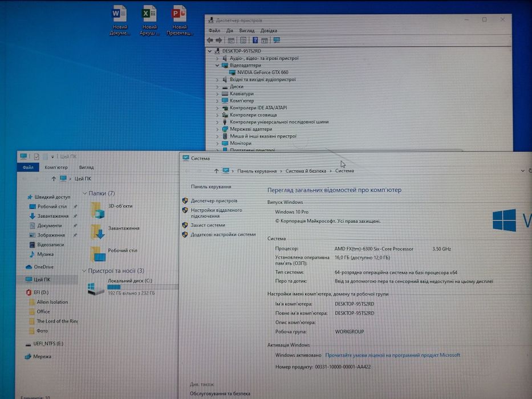Select UEFI_NTFS (E:) drive in sidebar
The width and height of the screenshot is (532, 399).
click(48, 343)
